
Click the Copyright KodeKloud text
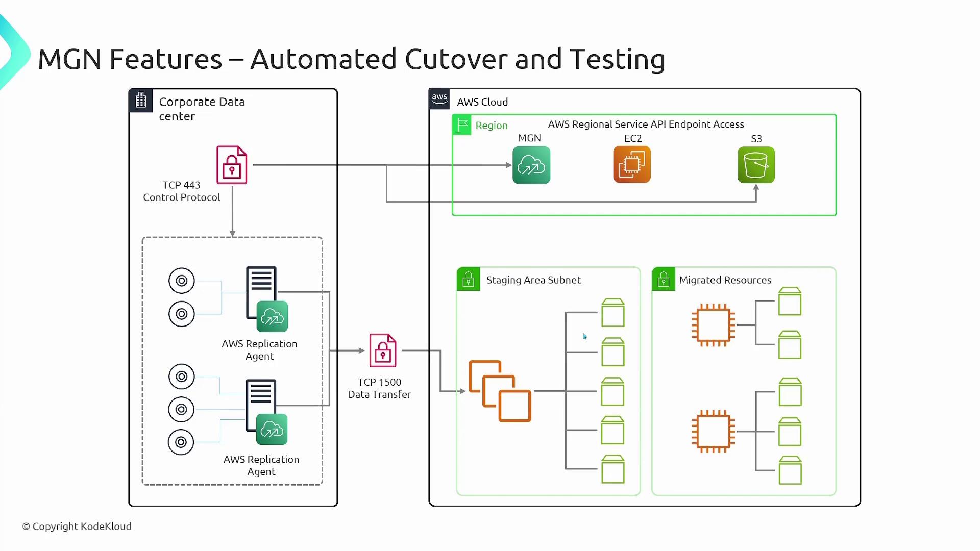77,526
